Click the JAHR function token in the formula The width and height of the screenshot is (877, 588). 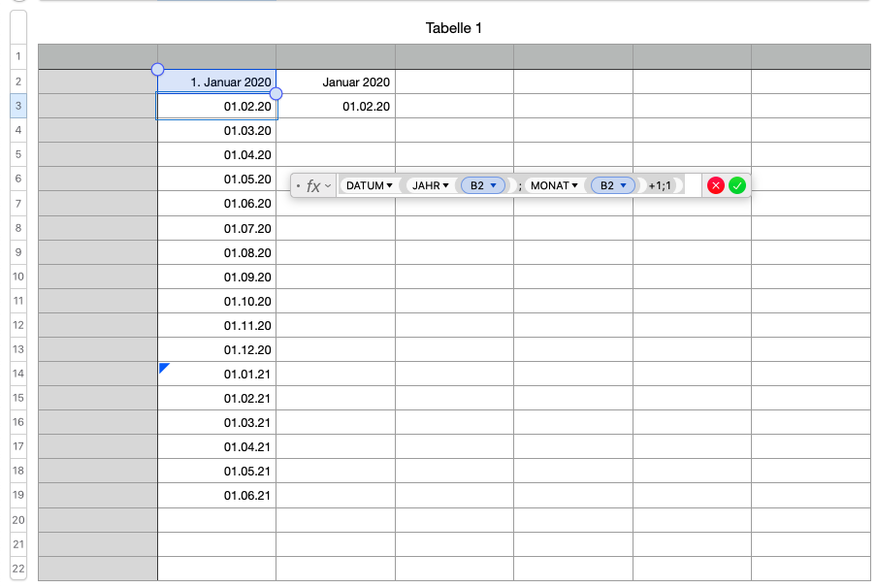coord(430,185)
